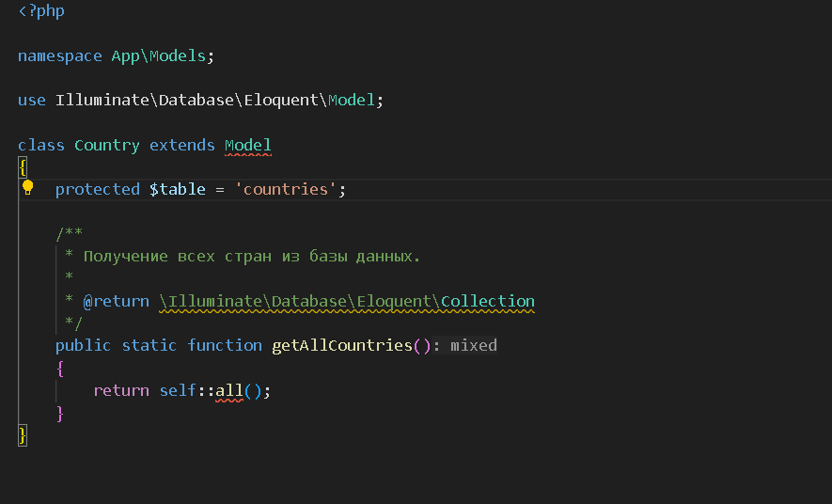Click the 'use' import keyword

tap(32, 100)
